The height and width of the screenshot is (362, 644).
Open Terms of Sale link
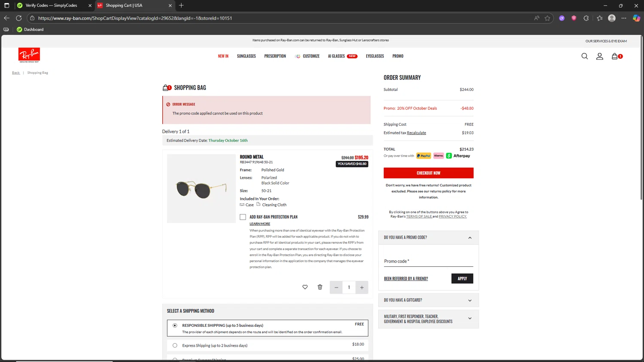[x=419, y=217]
